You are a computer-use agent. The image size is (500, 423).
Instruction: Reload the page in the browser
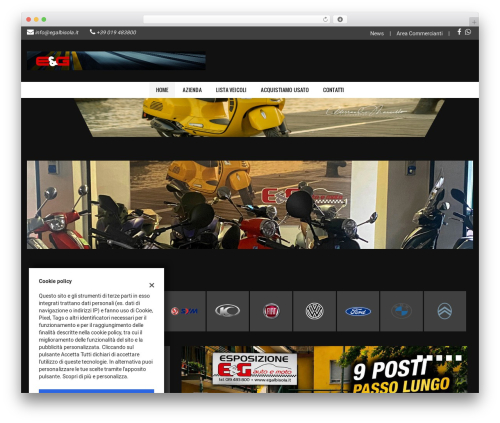pyautogui.click(x=325, y=19)
